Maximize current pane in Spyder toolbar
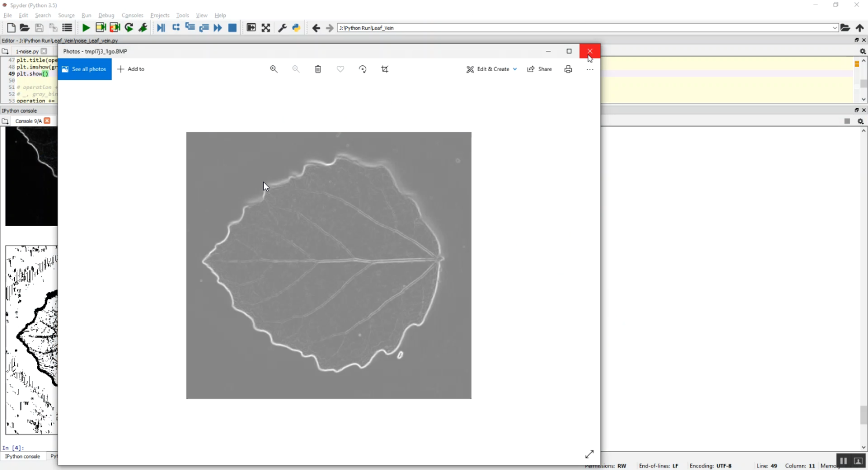The height and width of the screenshot is (470, 868). pyautogui.click(x=266, y=28)
